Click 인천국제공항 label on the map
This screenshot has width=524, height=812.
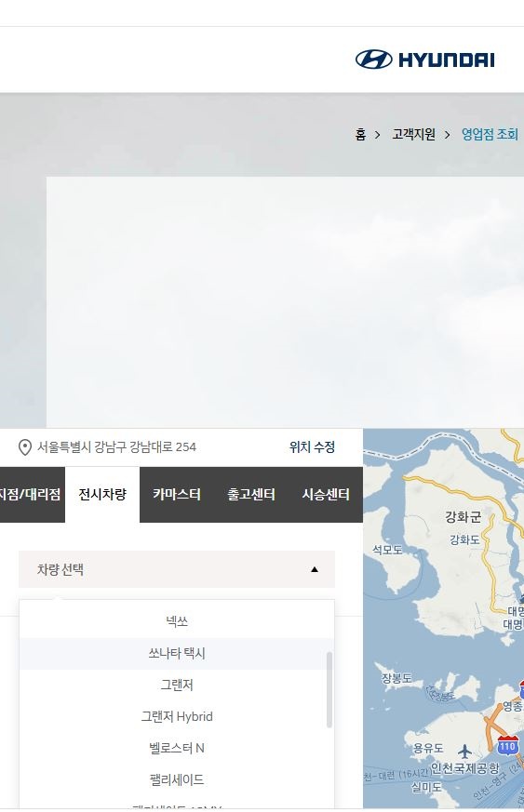[465, 768]
